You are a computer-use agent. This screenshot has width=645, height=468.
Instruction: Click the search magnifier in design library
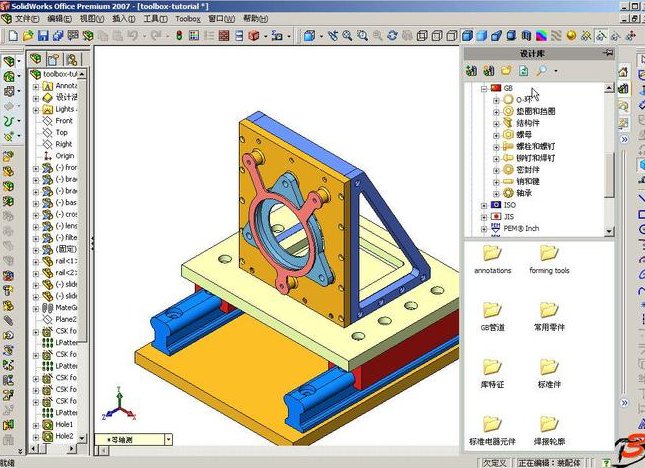click(x=541, y=71)
